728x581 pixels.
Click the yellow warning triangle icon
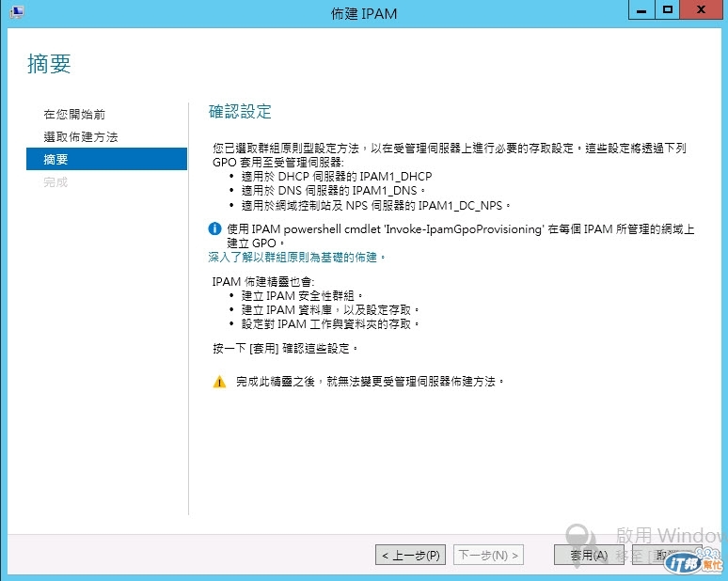[x=219, y=382]
